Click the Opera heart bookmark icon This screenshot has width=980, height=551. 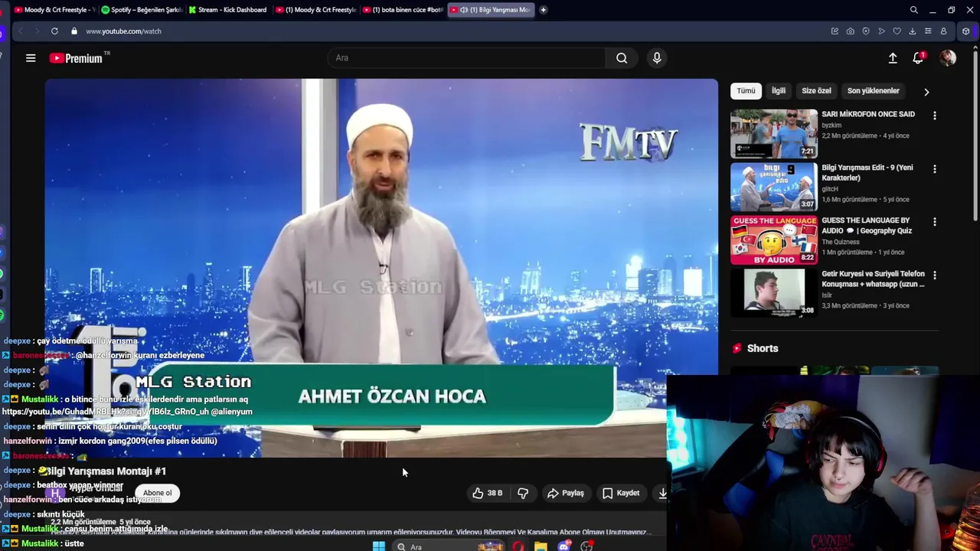(x=897, y=31)
